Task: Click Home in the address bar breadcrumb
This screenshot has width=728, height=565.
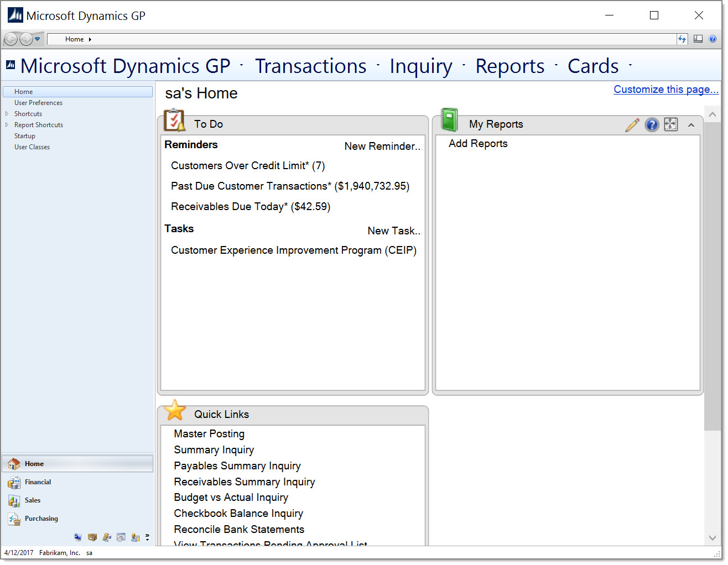Action: coord(74,39)
